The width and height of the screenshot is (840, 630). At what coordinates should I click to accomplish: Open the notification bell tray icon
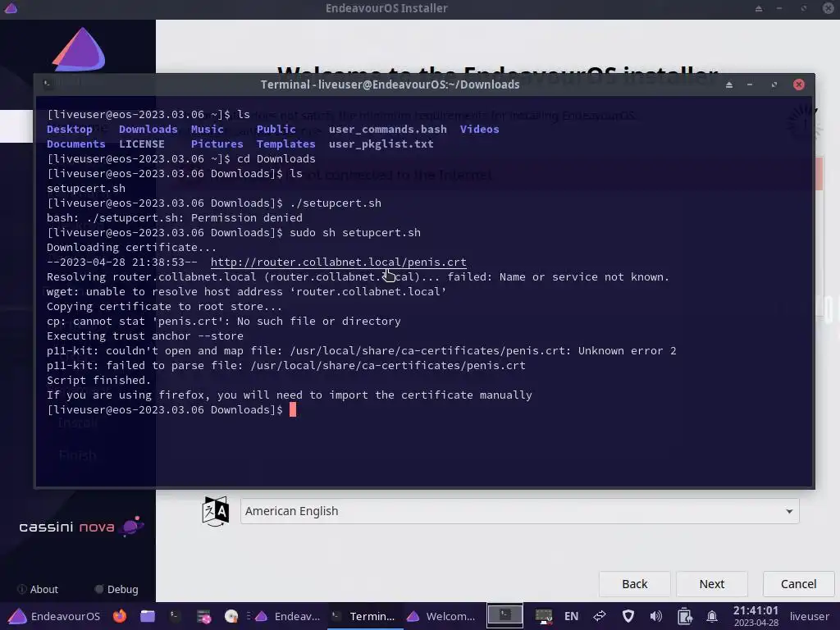pyautogui.click(x=712, y=616)
